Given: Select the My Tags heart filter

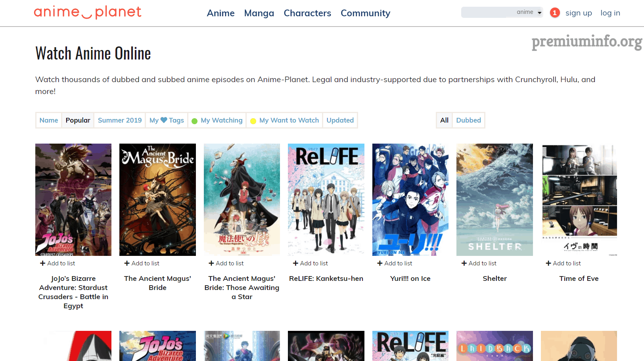Looking at the screenshot, I should tap(167, 120).
